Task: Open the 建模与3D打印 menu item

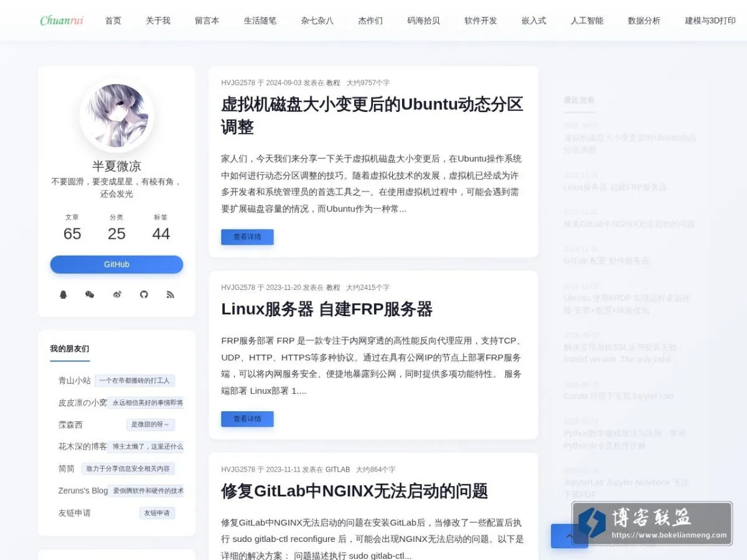Action: pyautogui.click(x=710, y=21)
